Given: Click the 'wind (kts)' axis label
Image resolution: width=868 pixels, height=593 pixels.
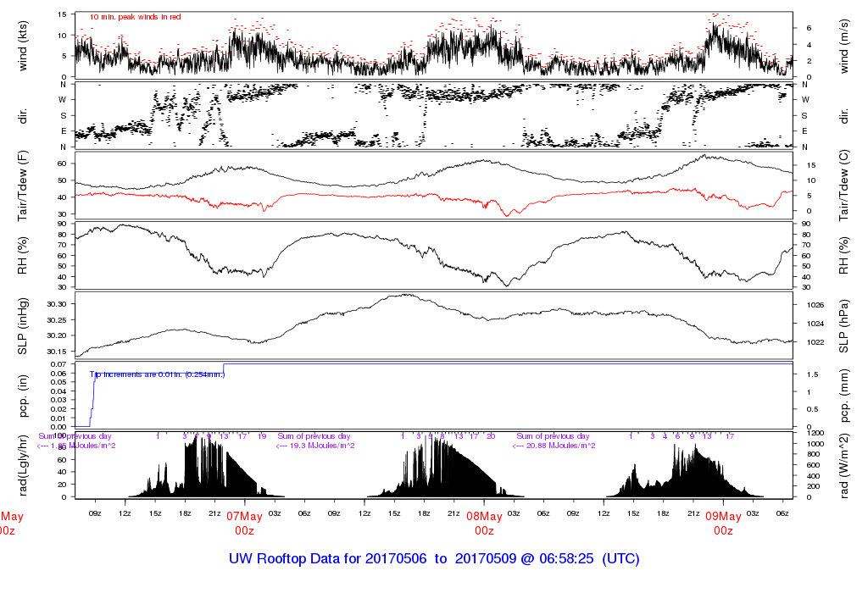Looking at the screenshot, I should (23, 46).
